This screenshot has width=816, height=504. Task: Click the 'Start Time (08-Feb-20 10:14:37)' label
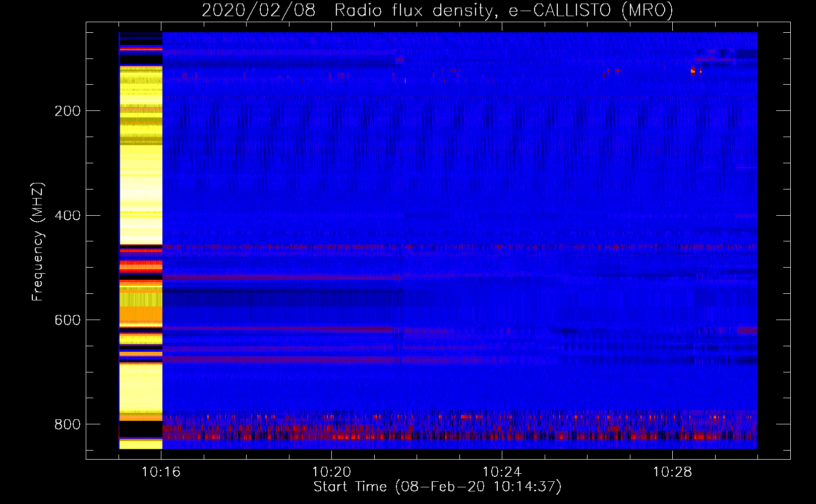click(437, 487)
